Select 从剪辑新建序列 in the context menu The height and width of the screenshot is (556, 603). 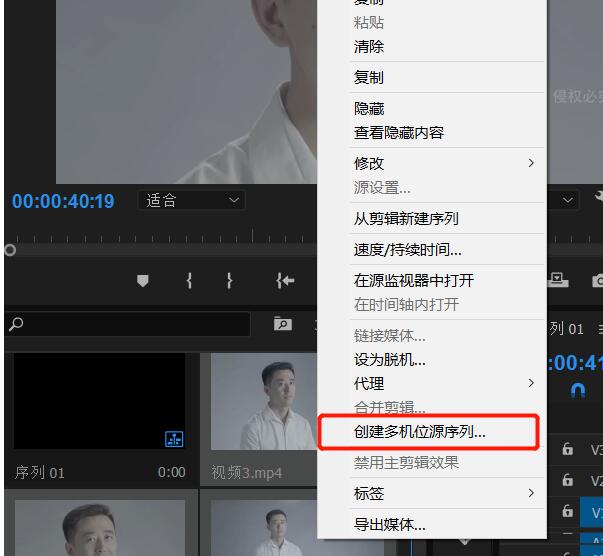click(x=406, y=218)
